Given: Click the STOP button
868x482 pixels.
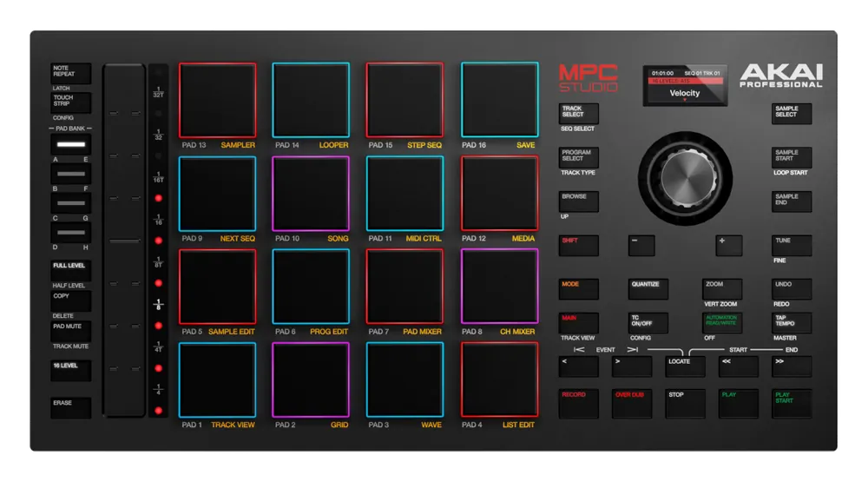Looking at the screenshot, I should 686,403.
